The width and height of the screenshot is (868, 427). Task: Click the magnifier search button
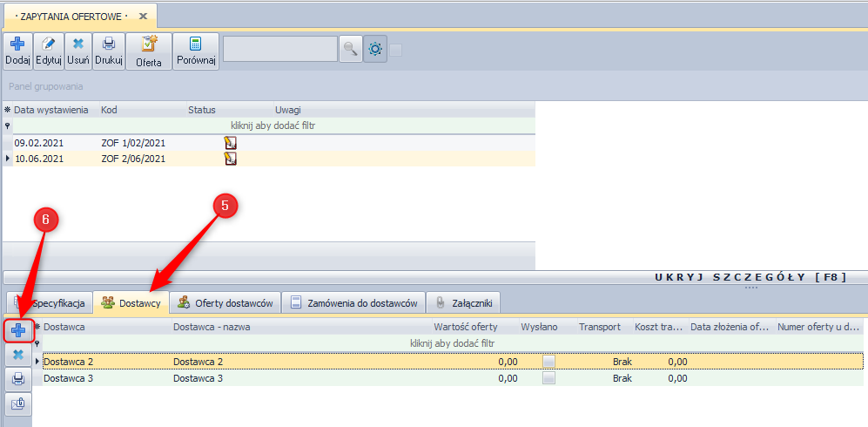350,50
